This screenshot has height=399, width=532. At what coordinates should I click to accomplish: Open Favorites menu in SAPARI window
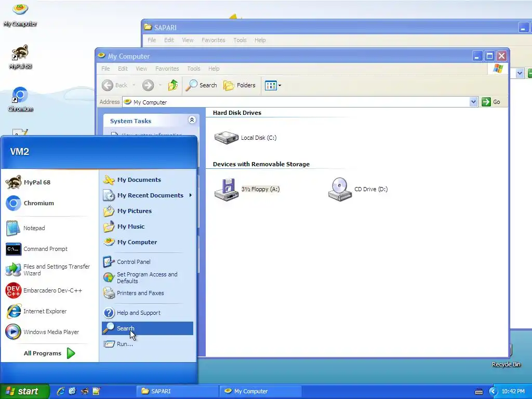(x=214, y=40)
